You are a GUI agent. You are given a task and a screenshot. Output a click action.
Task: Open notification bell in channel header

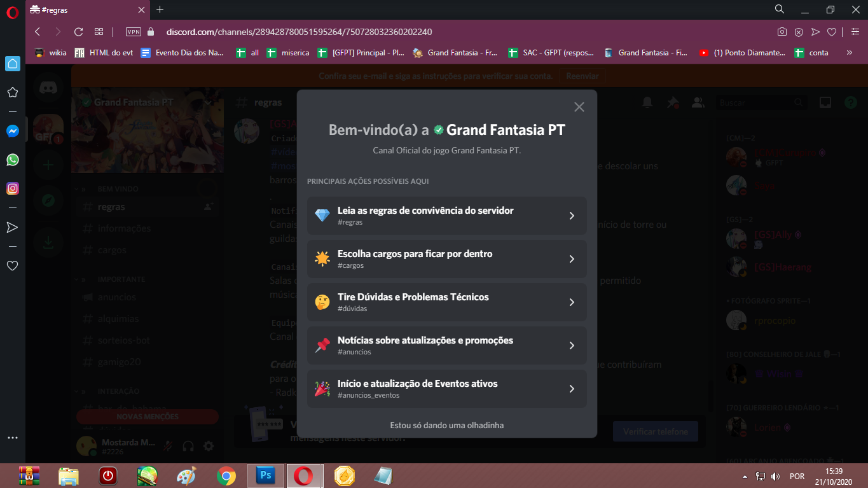647,102
